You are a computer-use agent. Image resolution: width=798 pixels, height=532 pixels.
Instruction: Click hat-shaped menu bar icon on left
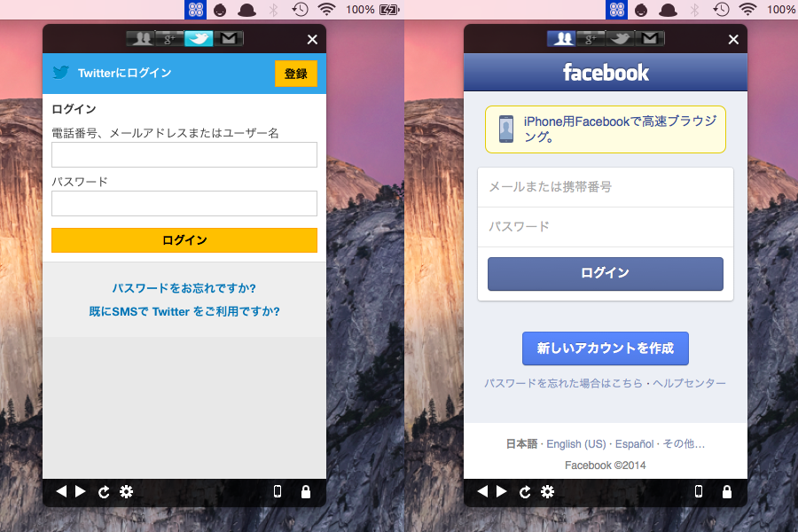[246, 10]
